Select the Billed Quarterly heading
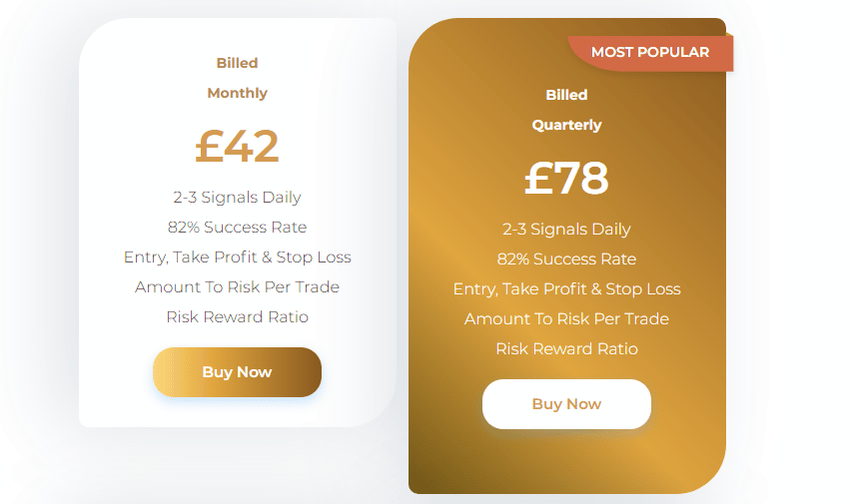The image size is (850, 504). tap(566, 110)
